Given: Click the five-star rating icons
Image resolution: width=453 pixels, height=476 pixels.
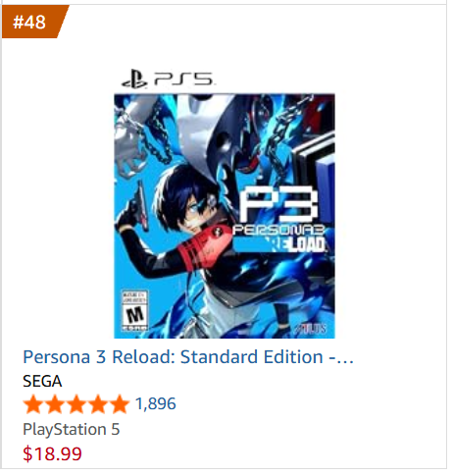Looking at the screenshot, I should click(76, 404).
